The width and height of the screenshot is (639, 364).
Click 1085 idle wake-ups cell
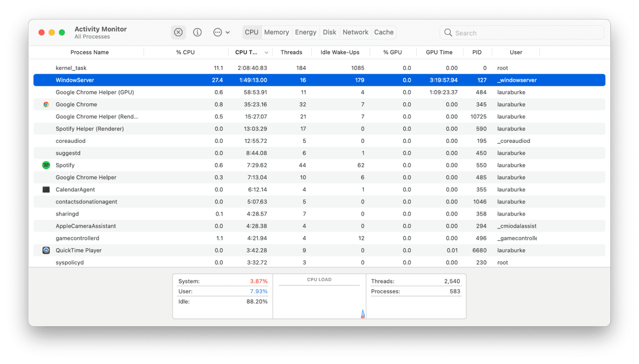(x=358, y=68)
